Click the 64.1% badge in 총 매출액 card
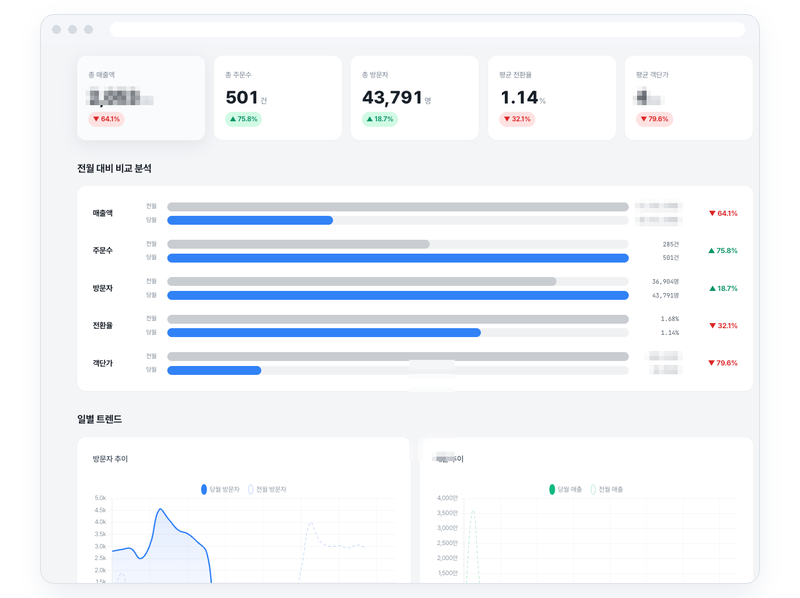Screen dimensions: 800x598 pos(106,119)
